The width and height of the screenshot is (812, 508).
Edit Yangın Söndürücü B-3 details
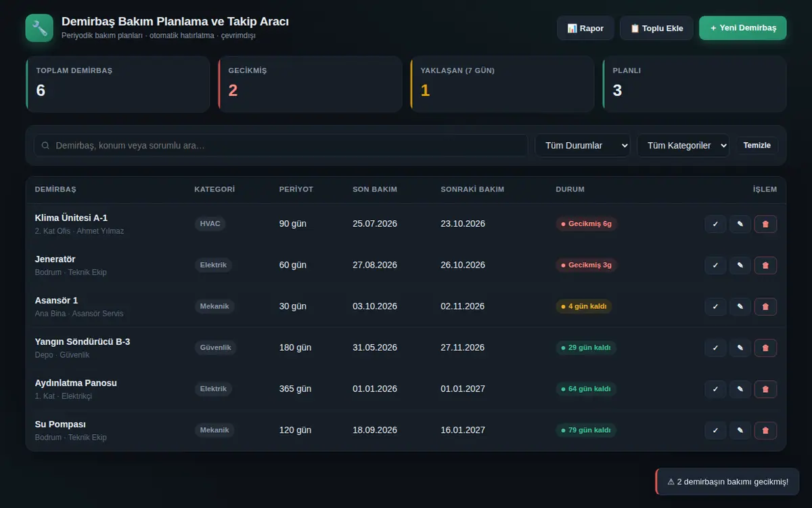click(x=740, y=348)
